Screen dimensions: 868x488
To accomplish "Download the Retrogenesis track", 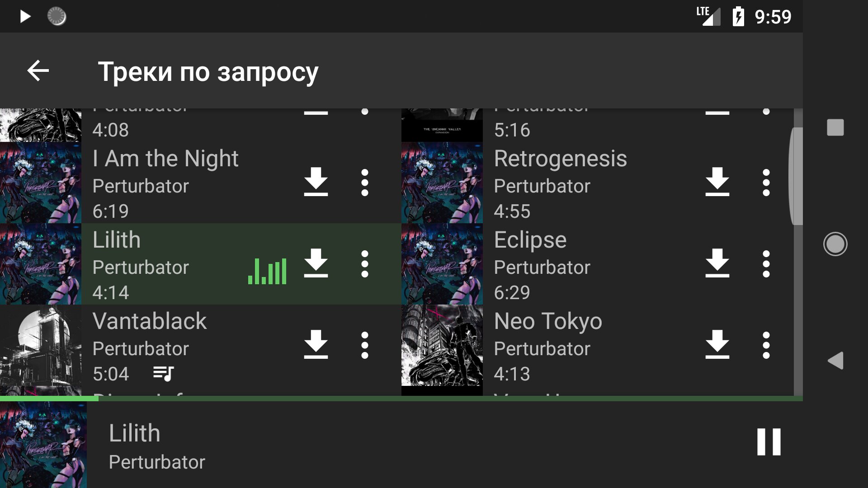I will (717, 182).
